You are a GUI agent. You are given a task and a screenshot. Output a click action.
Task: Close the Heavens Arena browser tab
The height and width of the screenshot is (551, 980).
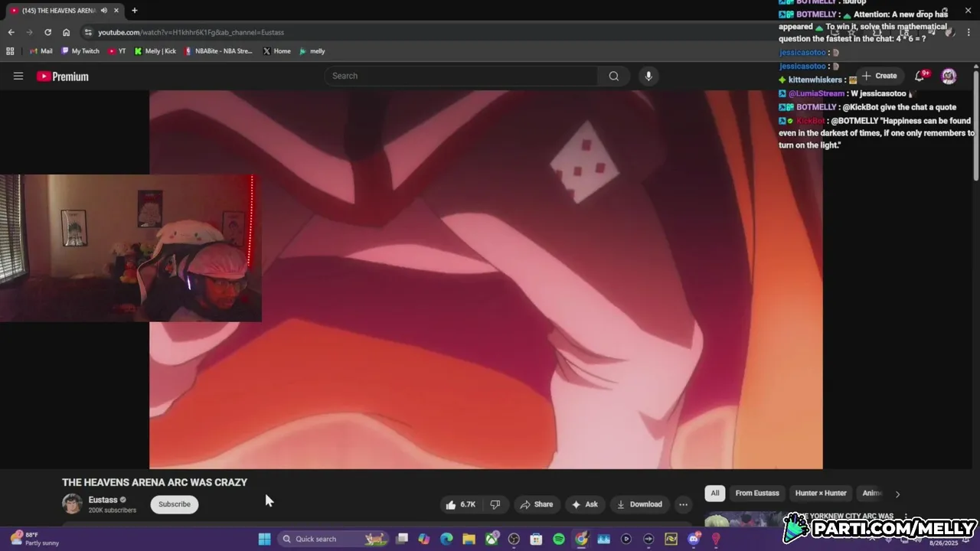[116, 11]
